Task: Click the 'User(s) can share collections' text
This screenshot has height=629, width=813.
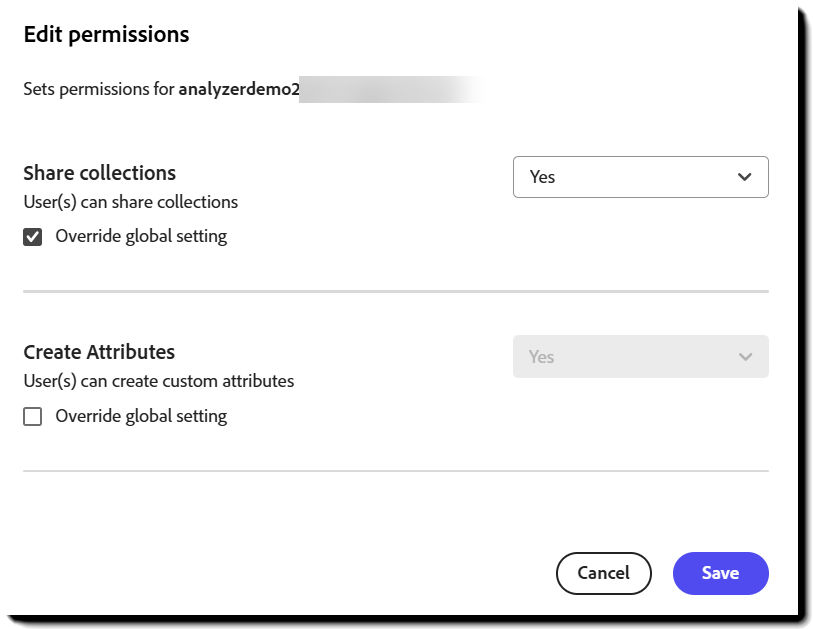Action: click(x=130, y=202)
